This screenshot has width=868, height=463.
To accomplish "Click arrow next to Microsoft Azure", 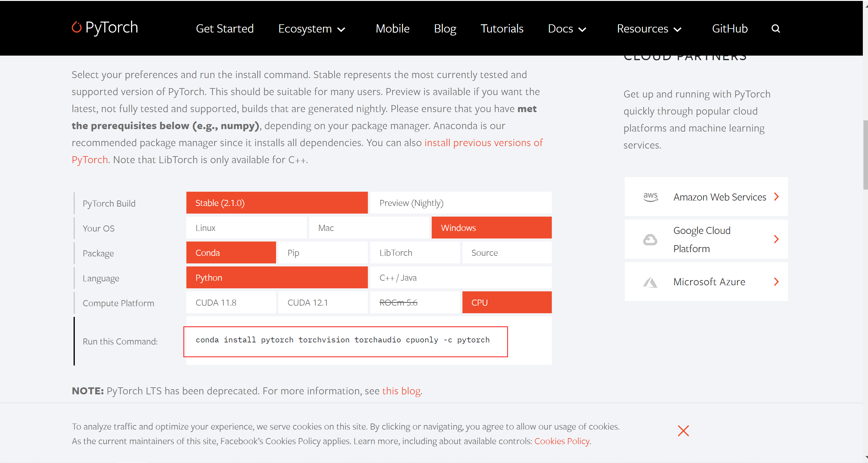I will click(776, 282).
